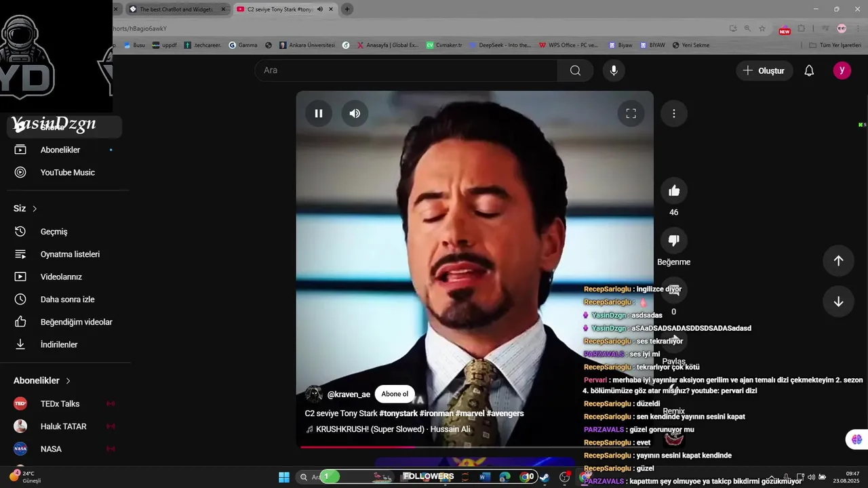Image resolution: width=868 pixels, height=488 pixels.
Task: Mute the video using the speaker icon
Action: tap(355, 113)
